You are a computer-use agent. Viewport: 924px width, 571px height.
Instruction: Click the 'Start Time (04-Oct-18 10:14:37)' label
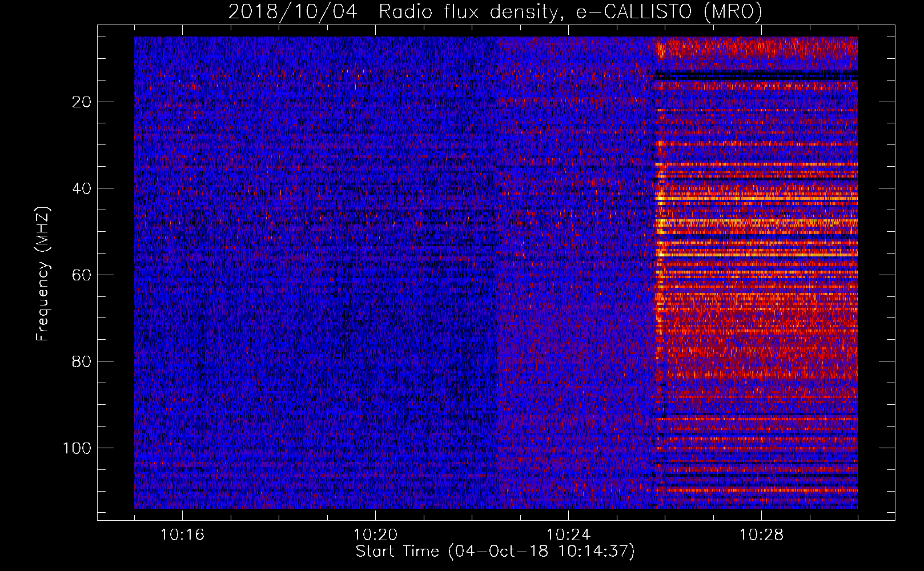pyautogui.click(x=495, y=552)
